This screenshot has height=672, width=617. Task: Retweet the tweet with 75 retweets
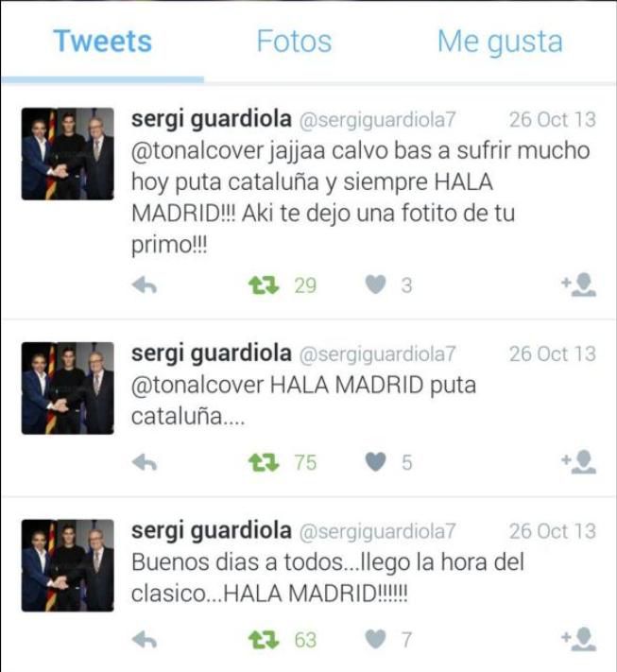click(x=264, y=463)
